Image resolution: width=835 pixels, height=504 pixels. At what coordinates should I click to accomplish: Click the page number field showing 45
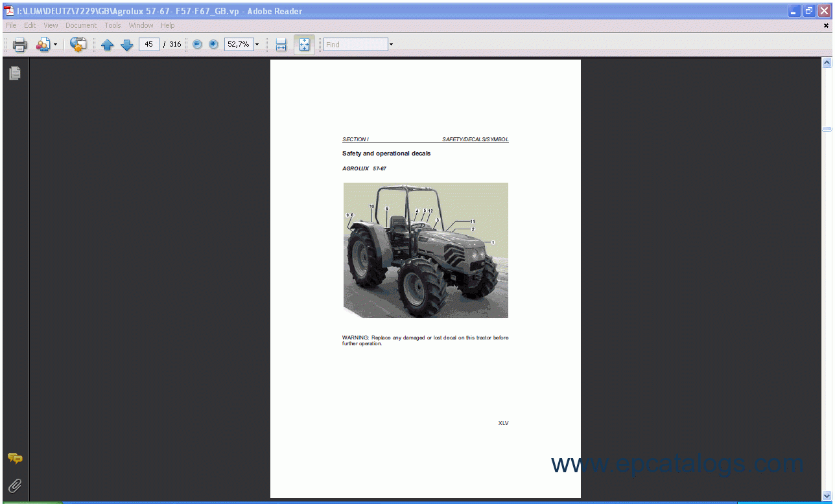click(x=149, y=45)
